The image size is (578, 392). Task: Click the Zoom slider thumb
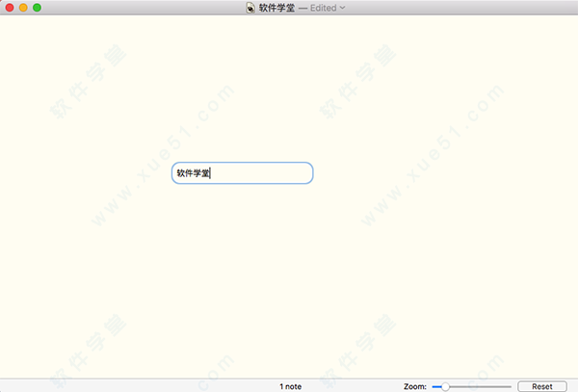point(445,386)
